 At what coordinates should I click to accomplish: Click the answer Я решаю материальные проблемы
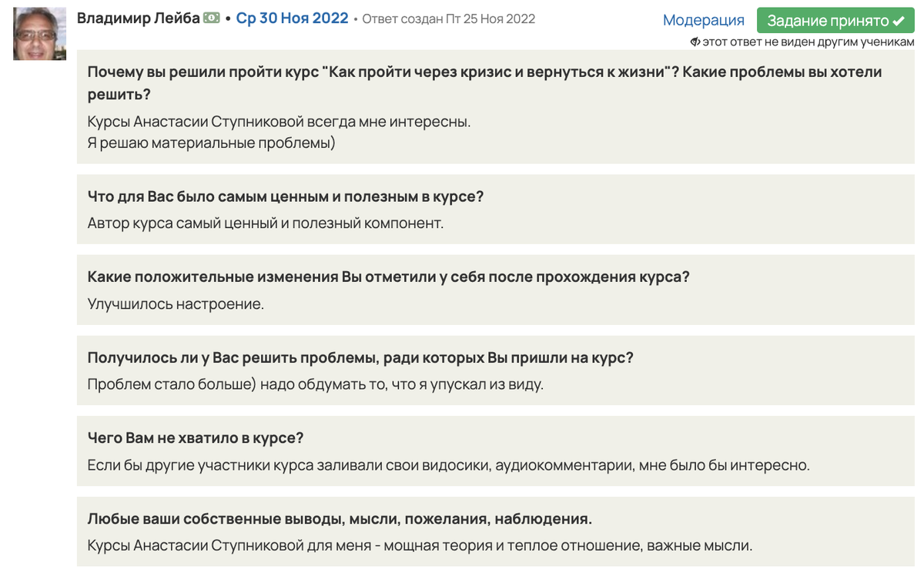coord(211,143)
